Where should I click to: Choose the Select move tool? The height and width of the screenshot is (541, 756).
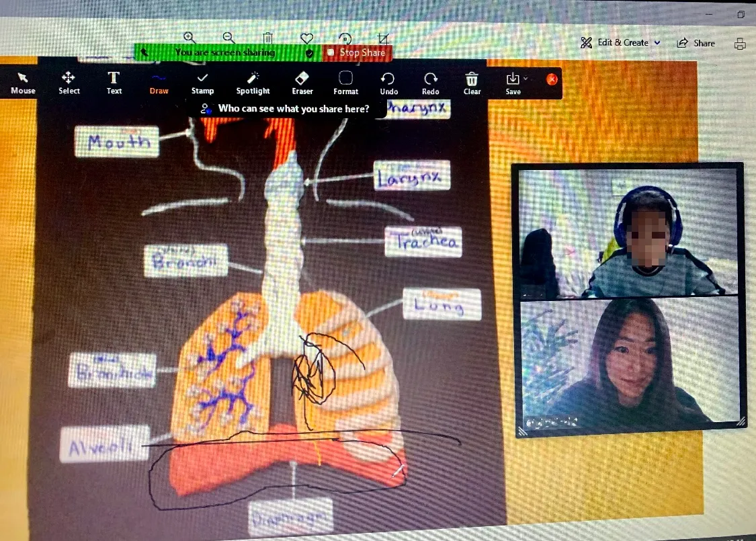coord(69,83)
